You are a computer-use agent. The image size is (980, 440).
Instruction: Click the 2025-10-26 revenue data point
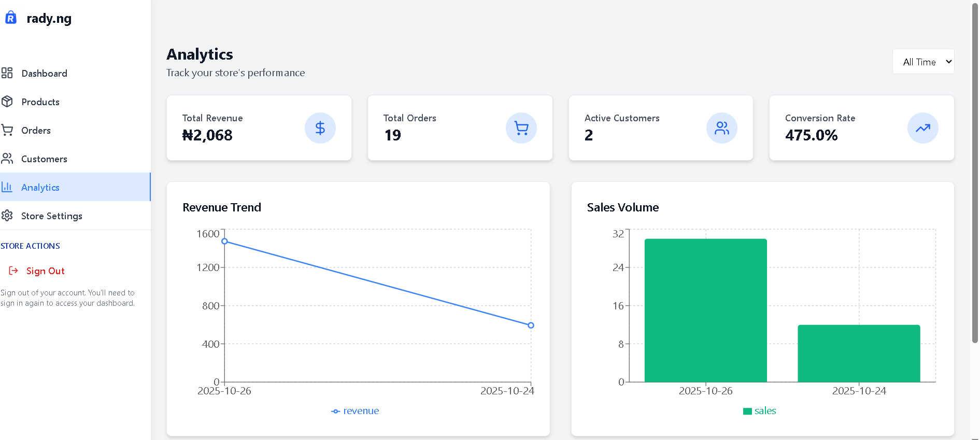pyautogui.click(x=224, y=242)
